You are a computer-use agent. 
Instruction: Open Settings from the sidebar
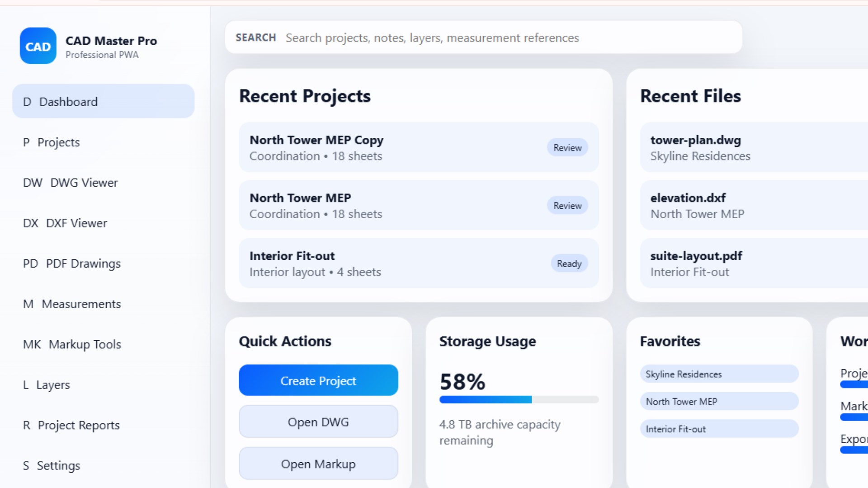pos(103,465)
